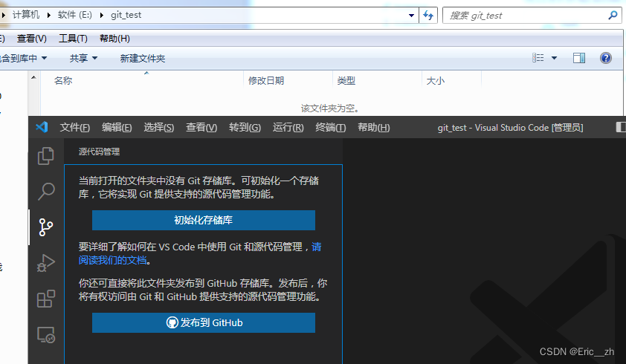The height and width of the screenshot is (364, 626).
Task: Change the view mode icon in Explorer
Action: click(538, 58)
